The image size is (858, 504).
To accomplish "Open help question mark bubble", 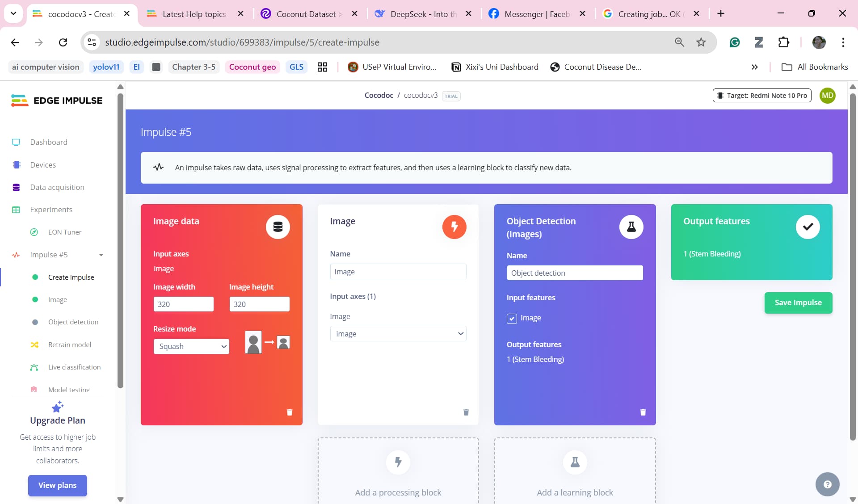I will (828, 484).
